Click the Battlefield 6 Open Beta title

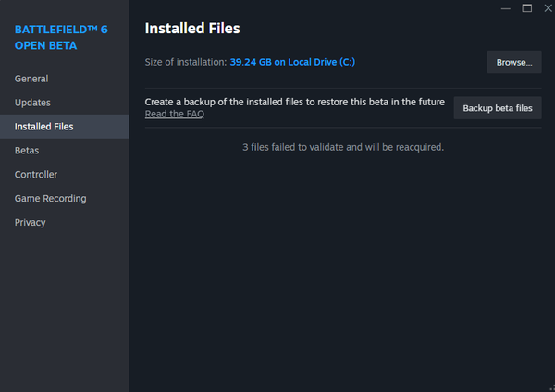pyautogui.click(x=61, y=38)
